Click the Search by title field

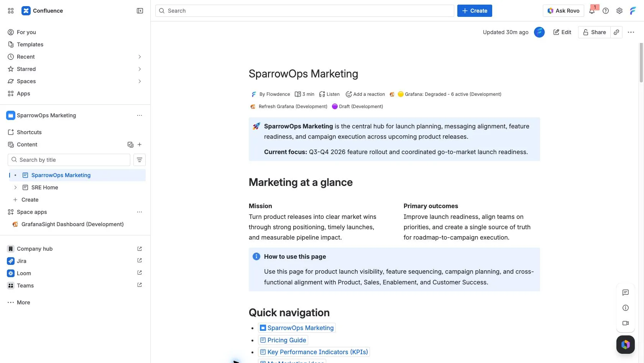point(69,160)
